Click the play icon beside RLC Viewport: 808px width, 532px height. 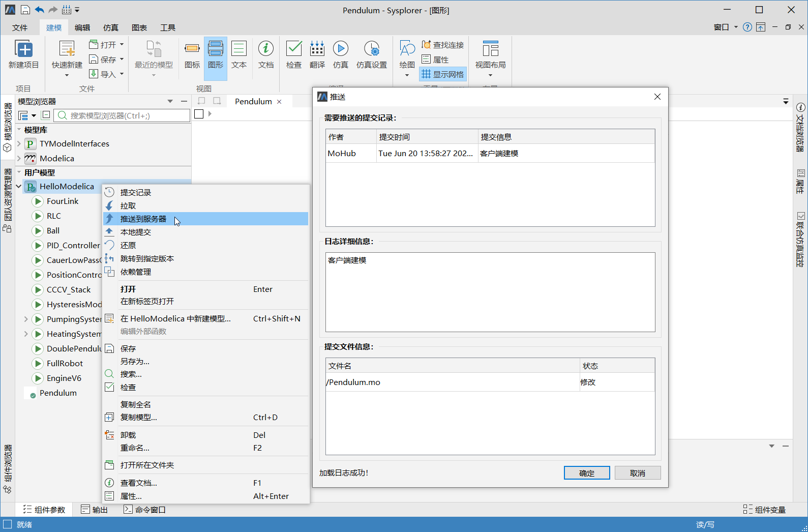point(38,216)
